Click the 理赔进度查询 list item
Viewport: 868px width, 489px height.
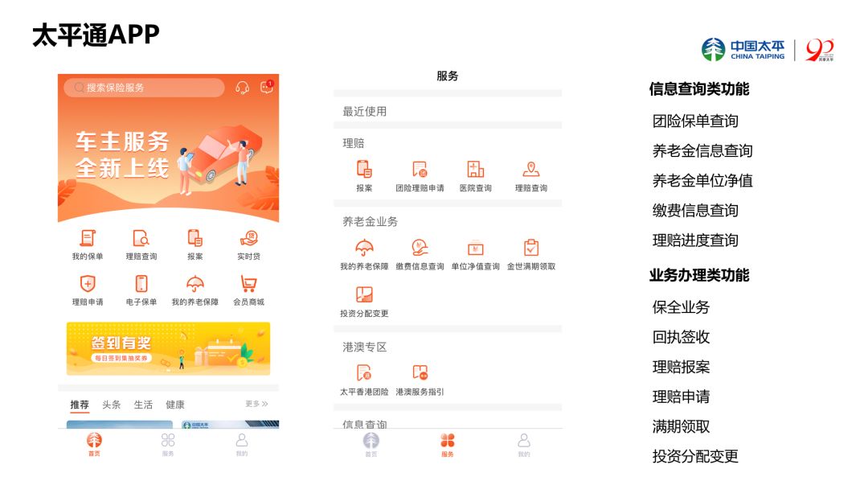[x=695, y=240]
